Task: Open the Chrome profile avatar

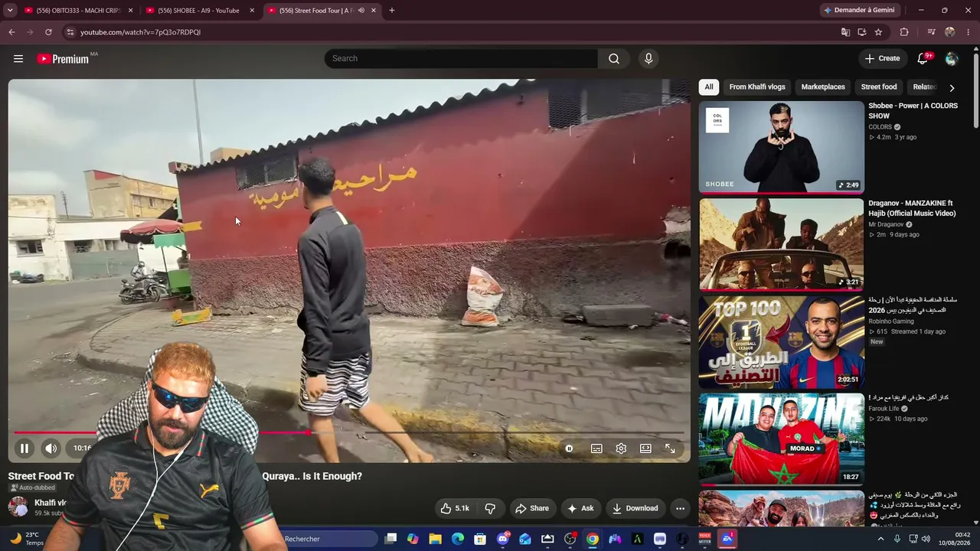Action: 950,32
